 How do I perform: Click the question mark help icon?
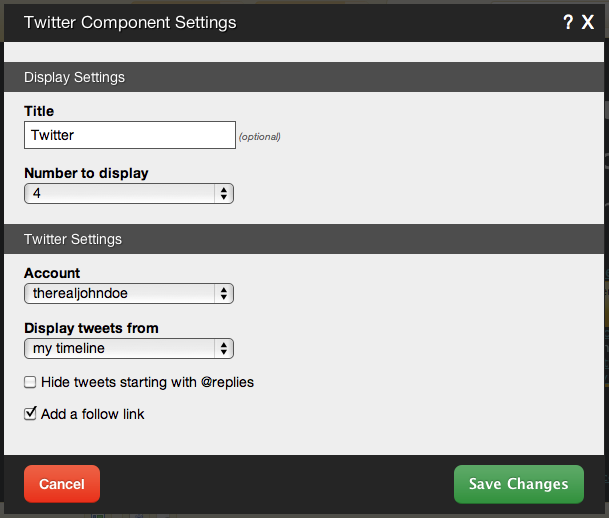[568, 21]
